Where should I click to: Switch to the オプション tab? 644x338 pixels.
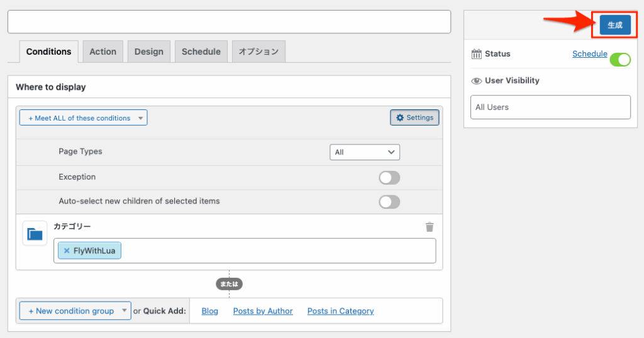click(258, 52)
